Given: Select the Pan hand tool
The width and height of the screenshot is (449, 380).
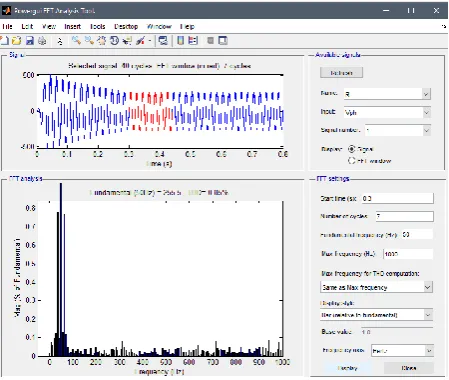Looking at the screenshot, I should (102, 41).
